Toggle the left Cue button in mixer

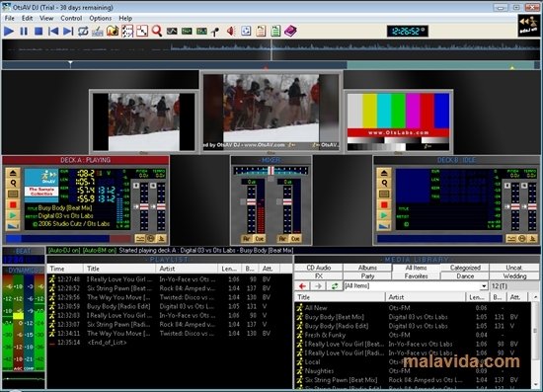coord(260,239)
